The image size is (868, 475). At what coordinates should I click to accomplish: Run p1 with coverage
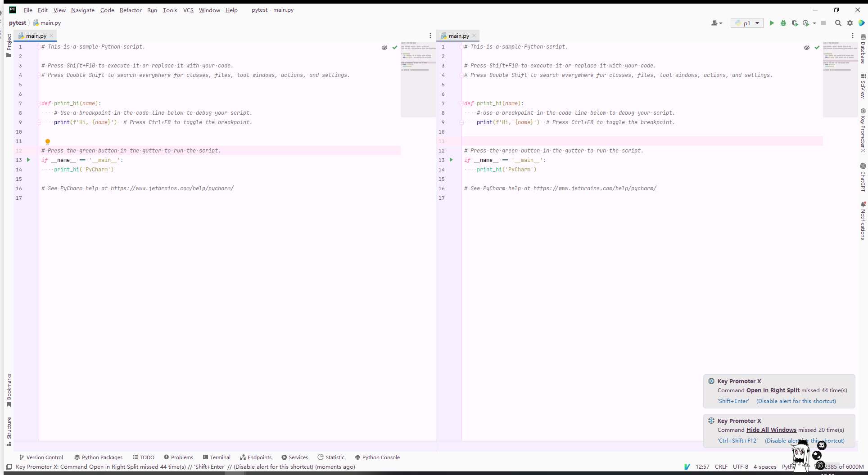point(795,23)
